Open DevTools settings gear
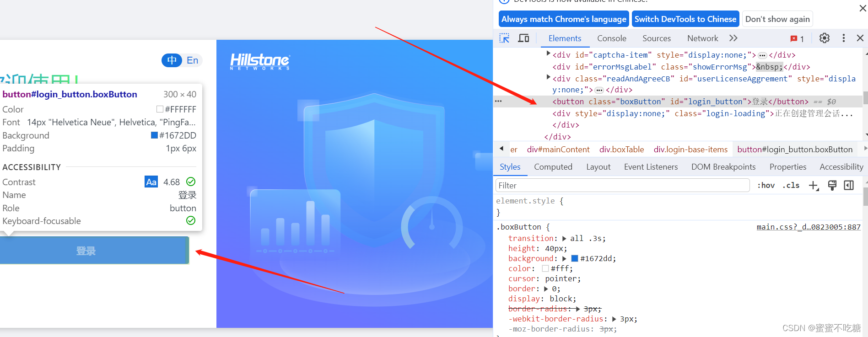The width and height of the screenshot is (868, 337). (825, 38)
